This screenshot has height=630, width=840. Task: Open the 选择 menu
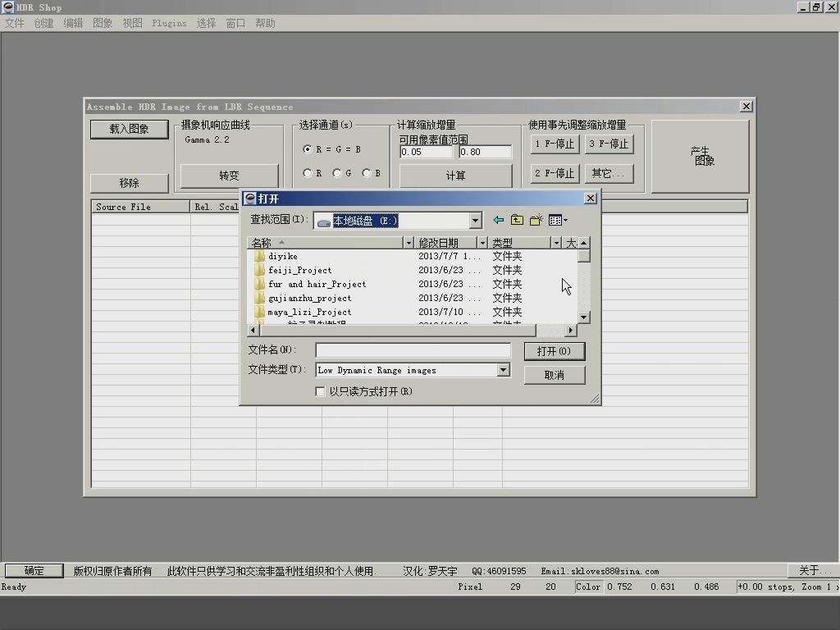coord(206,23)
